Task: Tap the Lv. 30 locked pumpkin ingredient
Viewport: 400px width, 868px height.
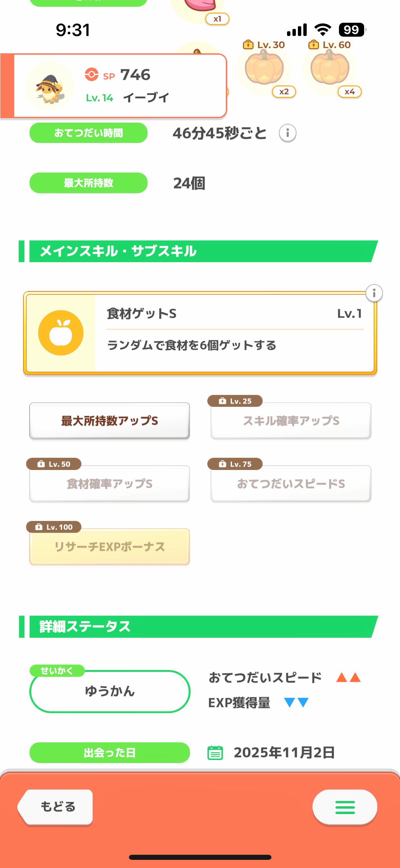Action: [264, 68]
